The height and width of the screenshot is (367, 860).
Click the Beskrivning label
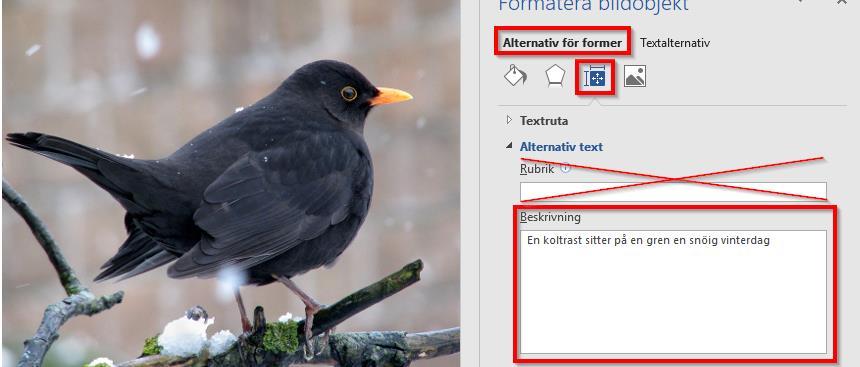click(x=550, y=217)
